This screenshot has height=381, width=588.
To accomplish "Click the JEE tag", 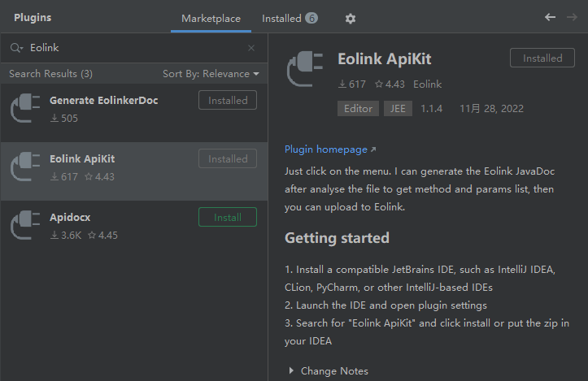I will click(398, 109).
